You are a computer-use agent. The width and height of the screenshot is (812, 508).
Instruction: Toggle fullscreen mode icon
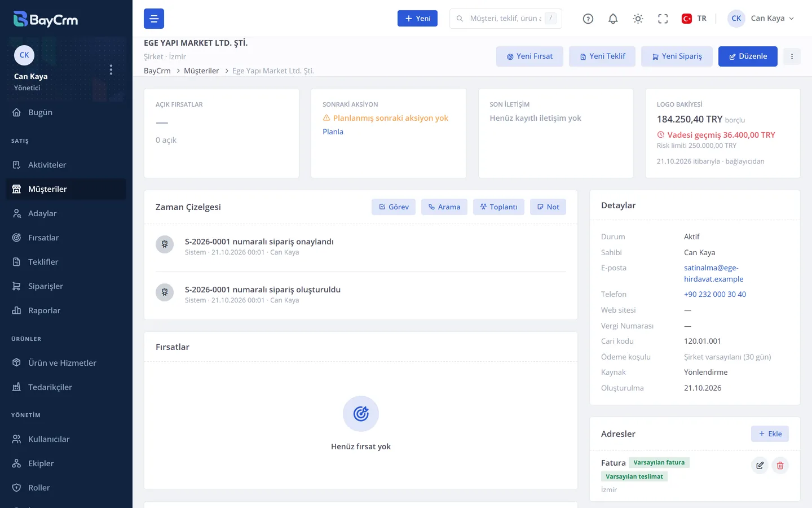(663, 19)
